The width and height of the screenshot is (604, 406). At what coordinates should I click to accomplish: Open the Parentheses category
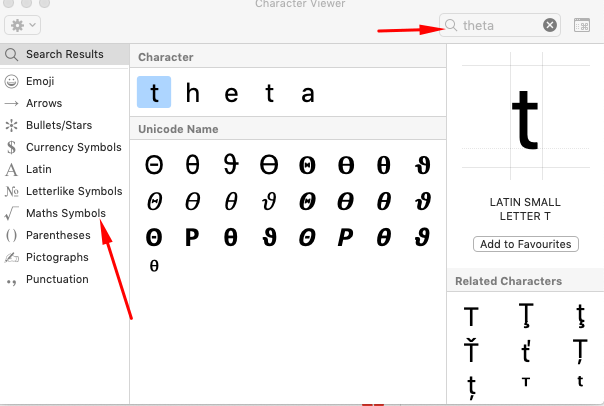click(x=58, y=235)
